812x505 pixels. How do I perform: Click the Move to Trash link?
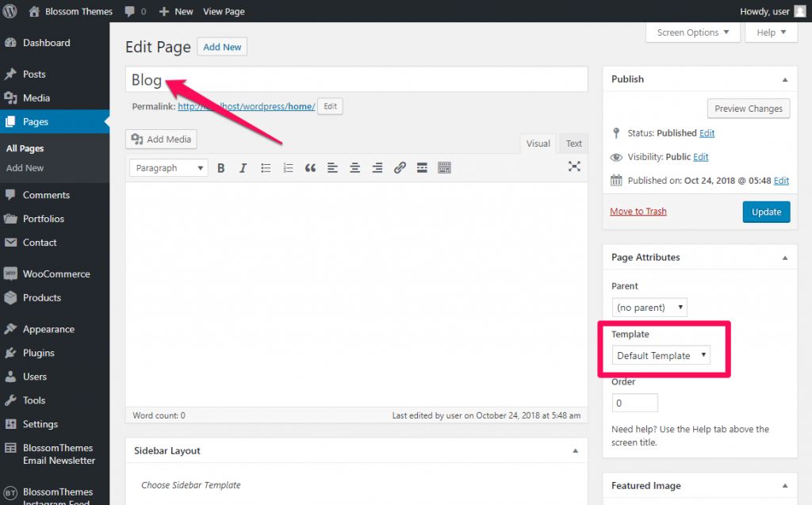[x=638, y=212]
